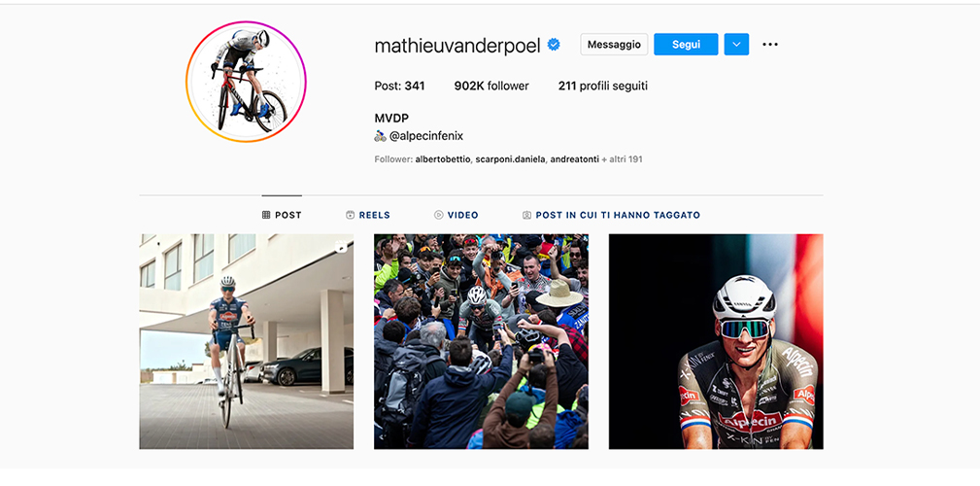This screenshot has width=980, height=486.
Task: Open the white helmet portrait post
Action: point(716,341)
